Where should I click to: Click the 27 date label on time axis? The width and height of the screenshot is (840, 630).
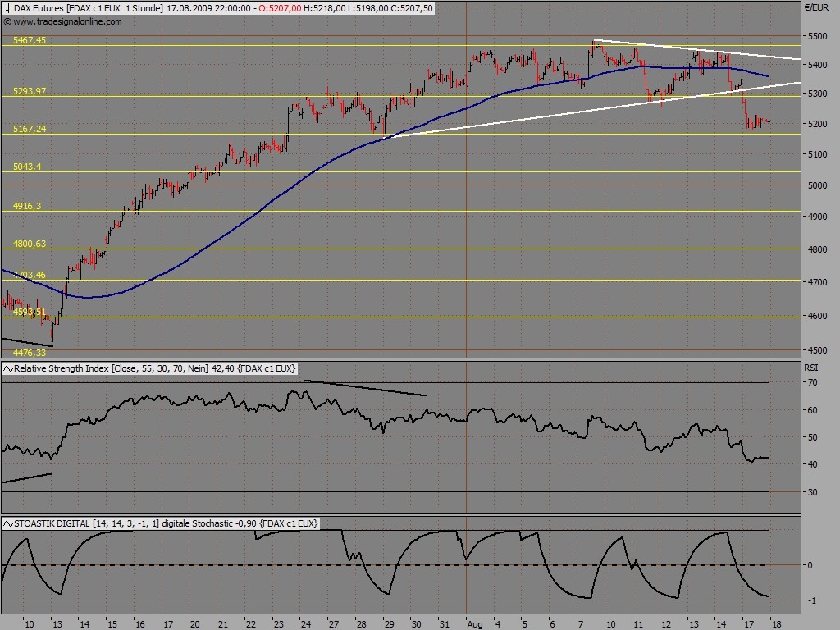(334, 624)
